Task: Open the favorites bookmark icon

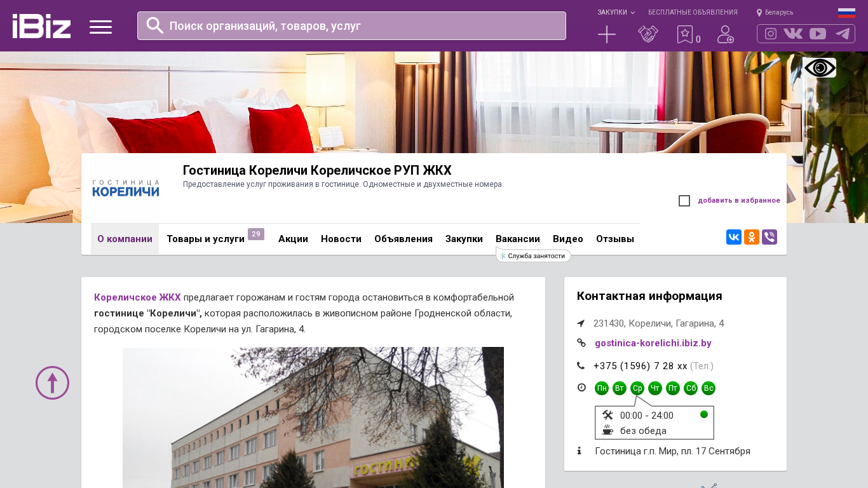Action: (685, 34)
